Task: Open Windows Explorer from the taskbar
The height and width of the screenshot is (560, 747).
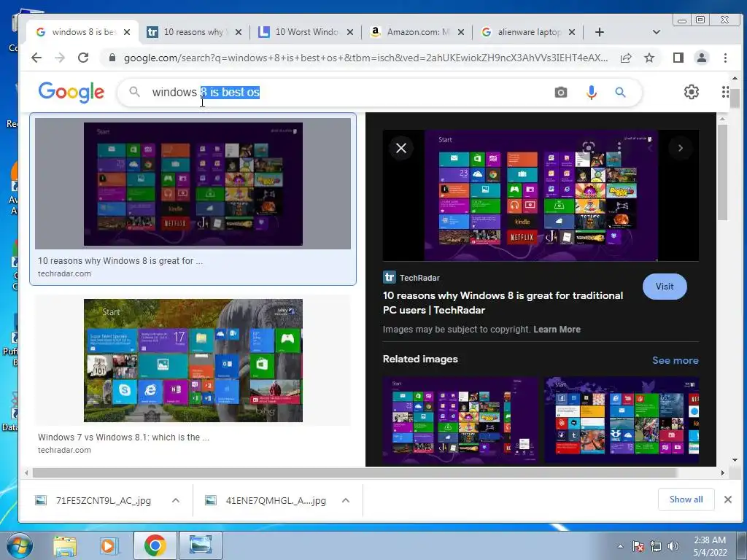Action: click(x=65, y=545)
